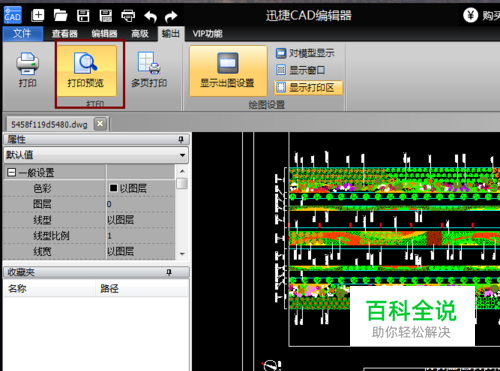This screenshot has height=371, width=500.
Task: Click the 线型比例 property label
Action: tap(51, 236)
